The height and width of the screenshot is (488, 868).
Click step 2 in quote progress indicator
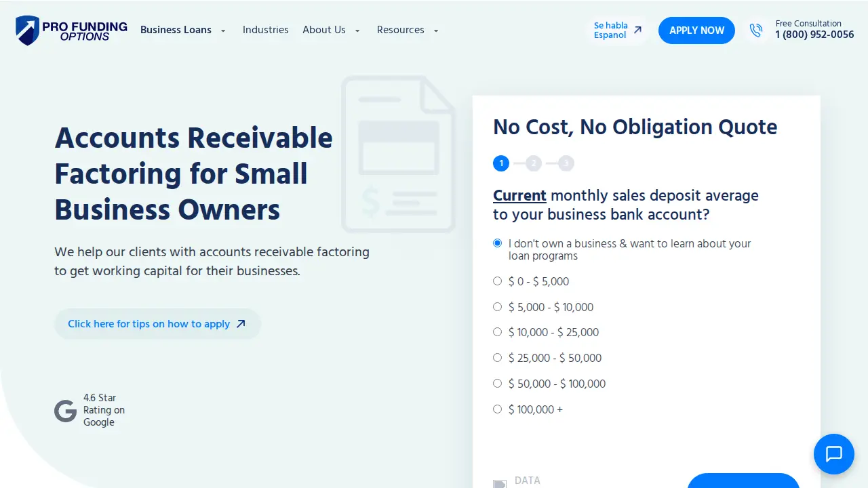(534, 163)
